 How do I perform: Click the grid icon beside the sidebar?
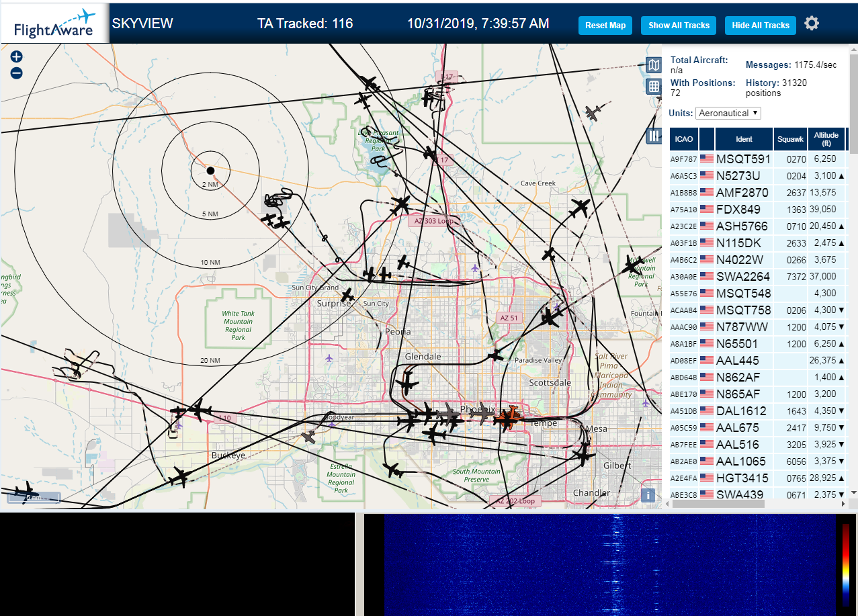pyautogui.click(x=654, y=87)
